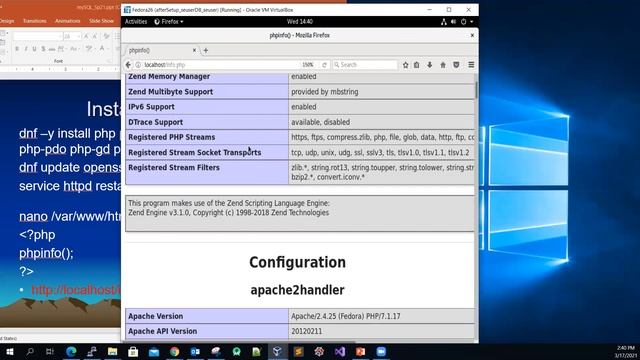Open Outlook from taskbar
This screenshot has height=360, width=640.
pyautogui.click(x=195, y=351)
